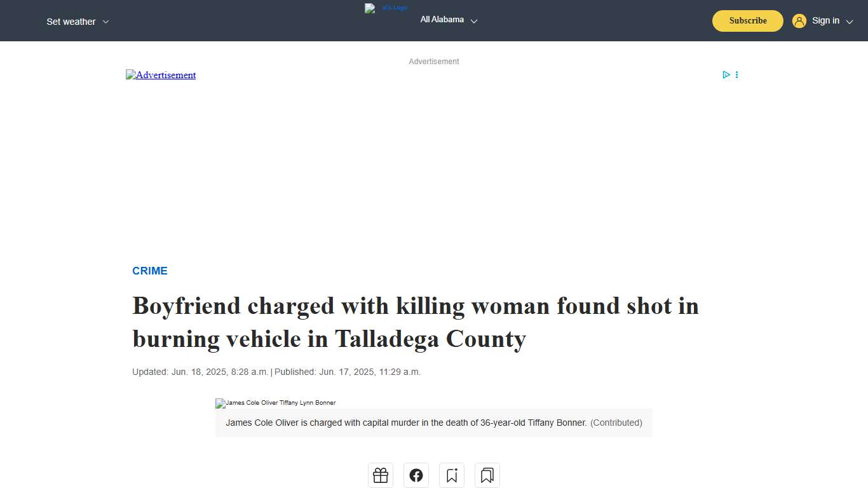Open the advertisement options three-dot menu
868x488 pixels.
click(736, 74)
